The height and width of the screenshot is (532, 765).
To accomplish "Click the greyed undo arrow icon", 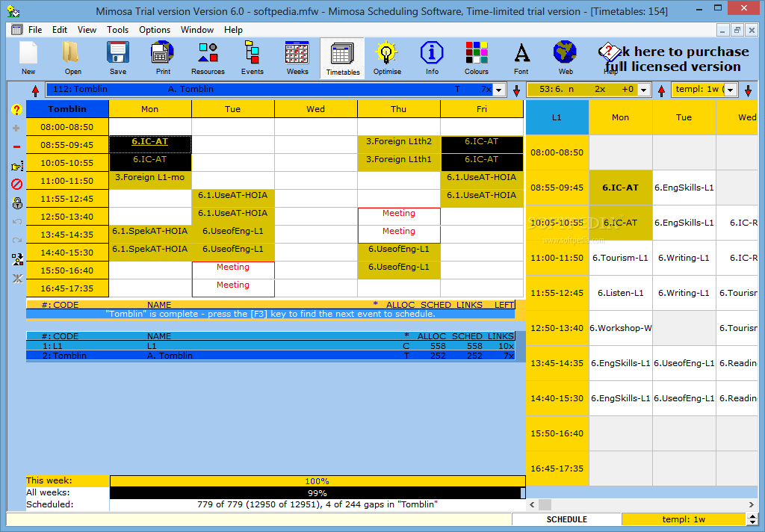I will pyautogui.click(x=17, y=222).
